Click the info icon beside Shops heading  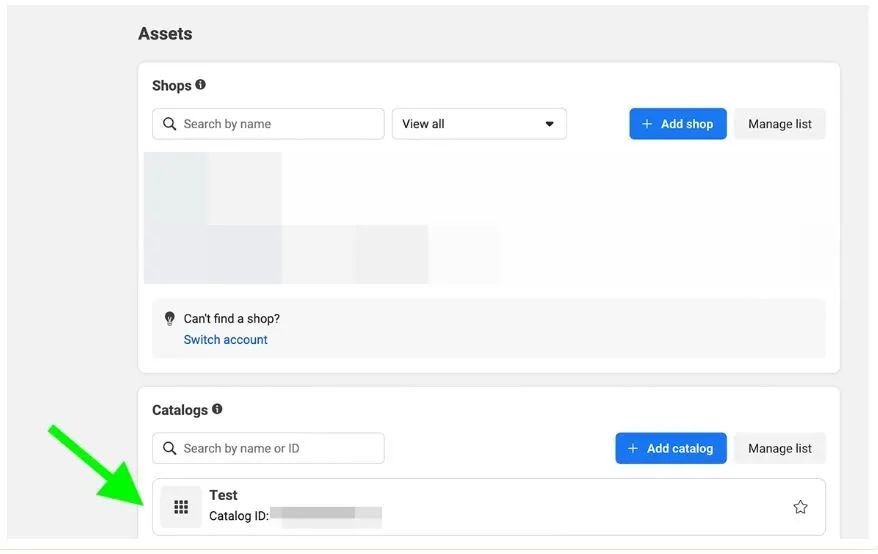coord(201,85)
